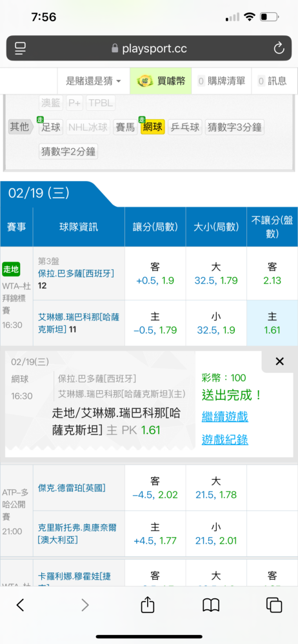
Task: Tap the Safari share icon
Action: pos(147,605)
